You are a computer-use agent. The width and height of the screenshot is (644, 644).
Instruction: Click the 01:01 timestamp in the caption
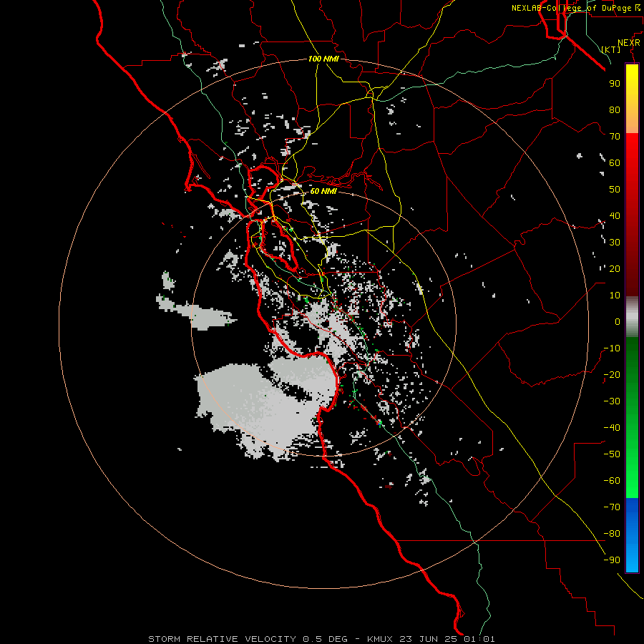coord(479,639)
